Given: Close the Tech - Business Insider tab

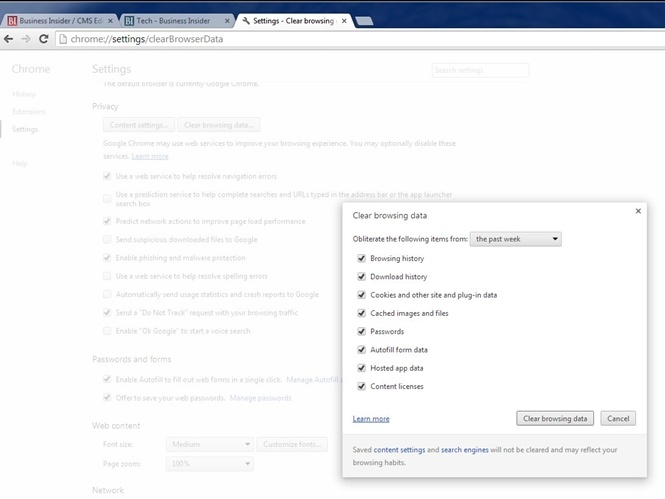Looking at the screenshot, I should 229,20.
